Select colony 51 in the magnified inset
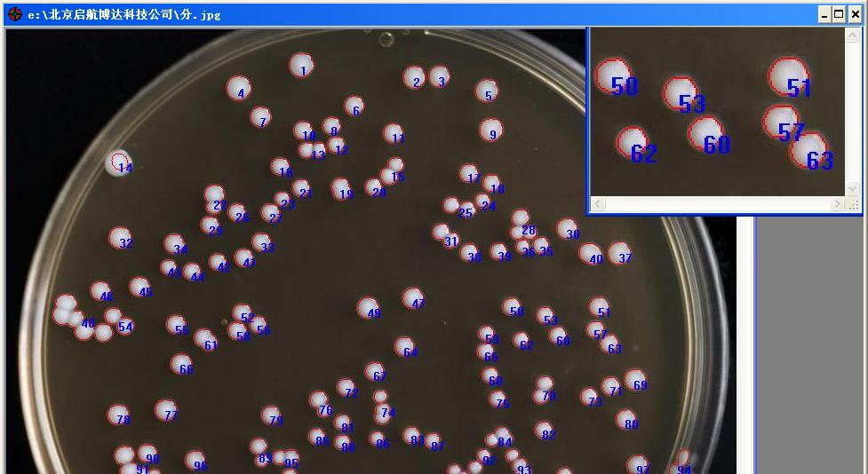 click(x=788, y=76)
